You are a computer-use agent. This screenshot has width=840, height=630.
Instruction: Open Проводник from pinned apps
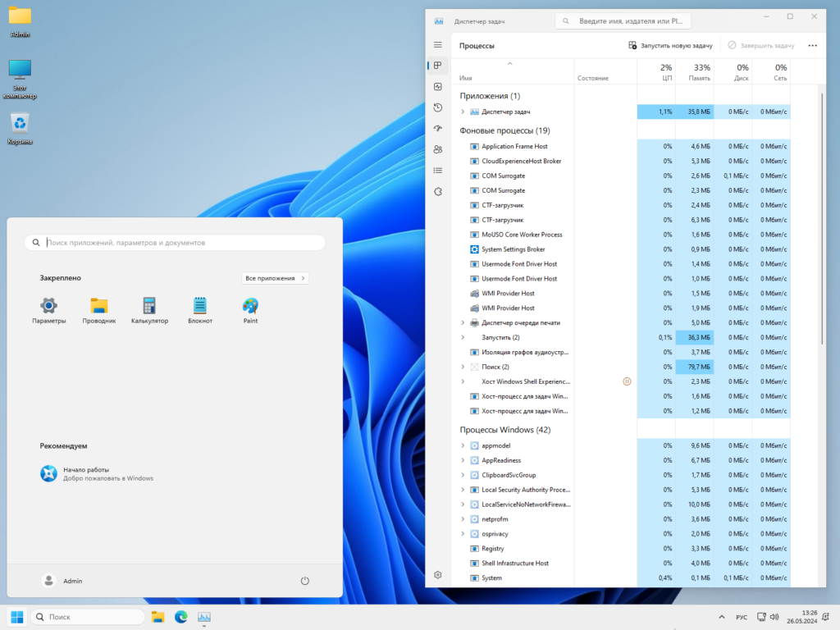pos(99,311)
